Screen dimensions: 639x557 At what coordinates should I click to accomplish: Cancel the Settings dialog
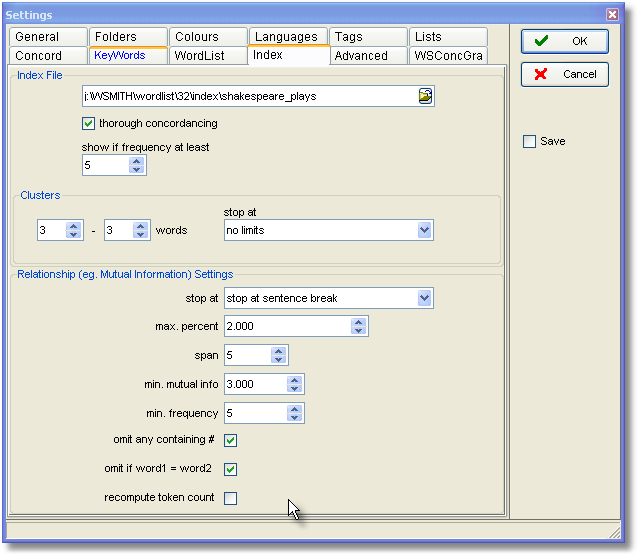564,74
